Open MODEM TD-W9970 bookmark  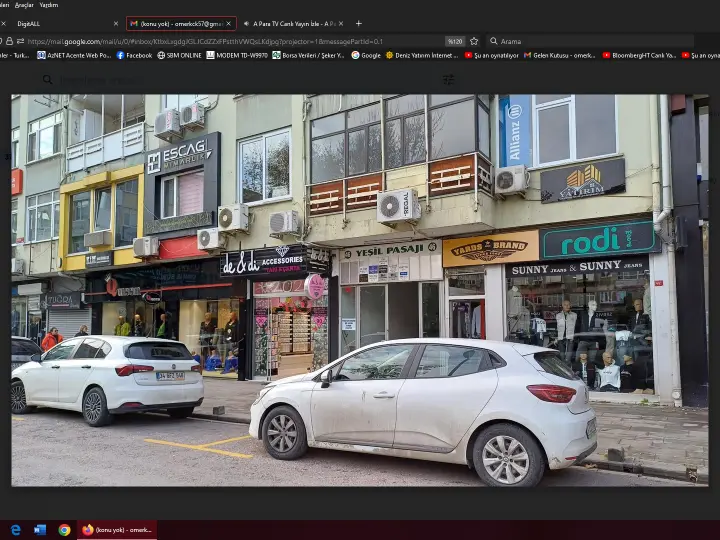[237, 55]
